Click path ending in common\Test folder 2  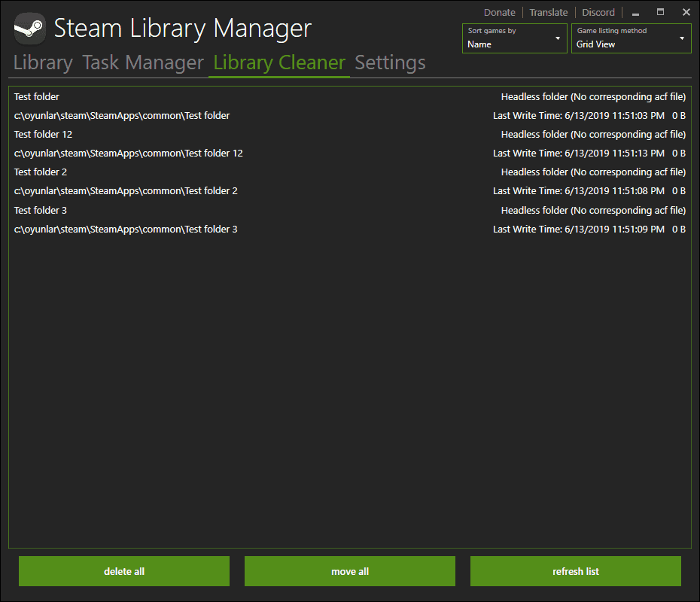point(126,191)
